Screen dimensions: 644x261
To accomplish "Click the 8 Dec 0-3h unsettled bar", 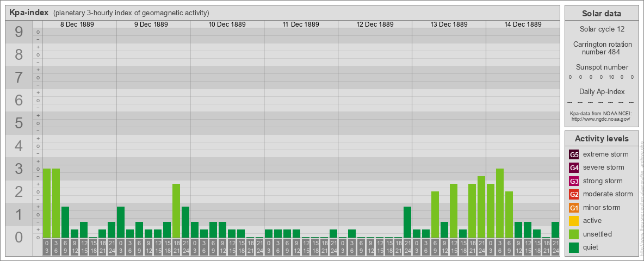I will tap(47, 203).
